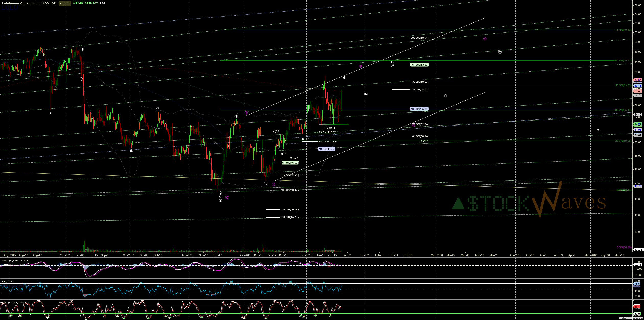The width and height of the screenshot is (644, 320).
Task: Click the green '3 vs 1' annotation
Action: [x=424, y=141]
